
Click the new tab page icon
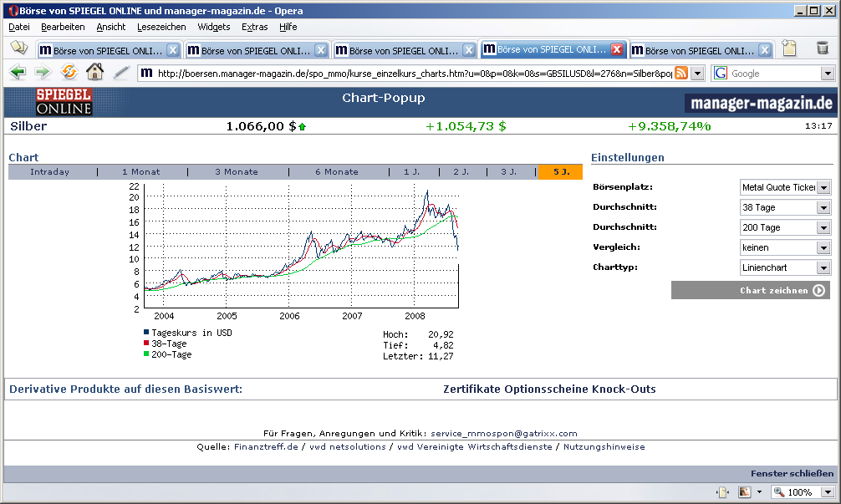789,48
